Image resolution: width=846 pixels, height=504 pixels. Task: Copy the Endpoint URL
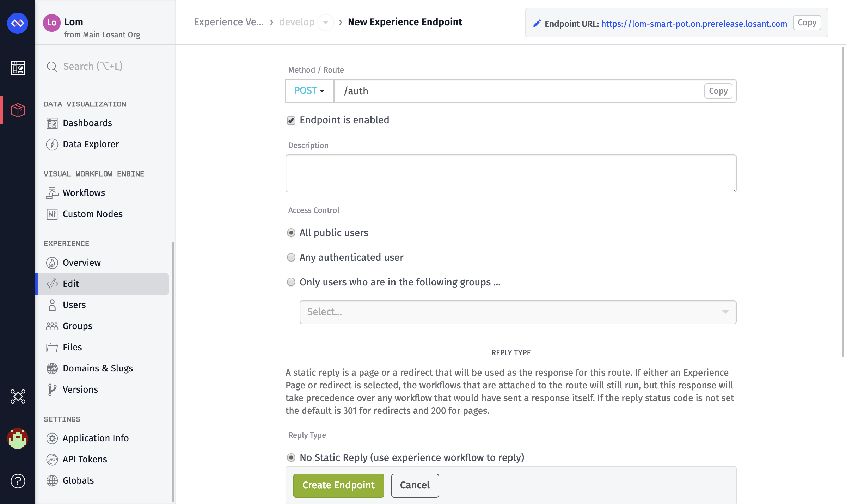click(x=807, y=23)
